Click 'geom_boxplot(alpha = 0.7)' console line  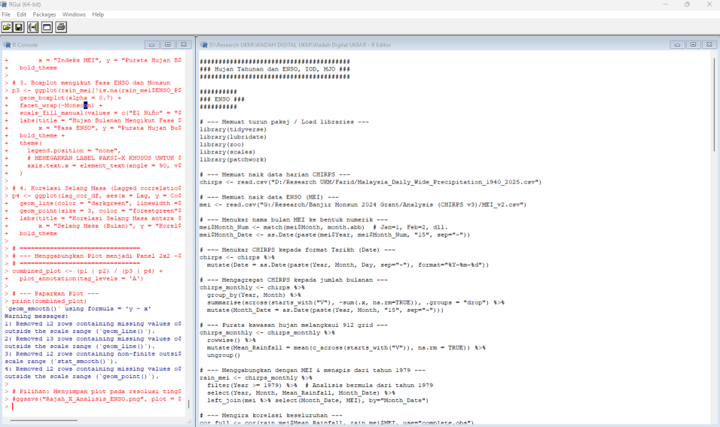(x=70, y=98)
